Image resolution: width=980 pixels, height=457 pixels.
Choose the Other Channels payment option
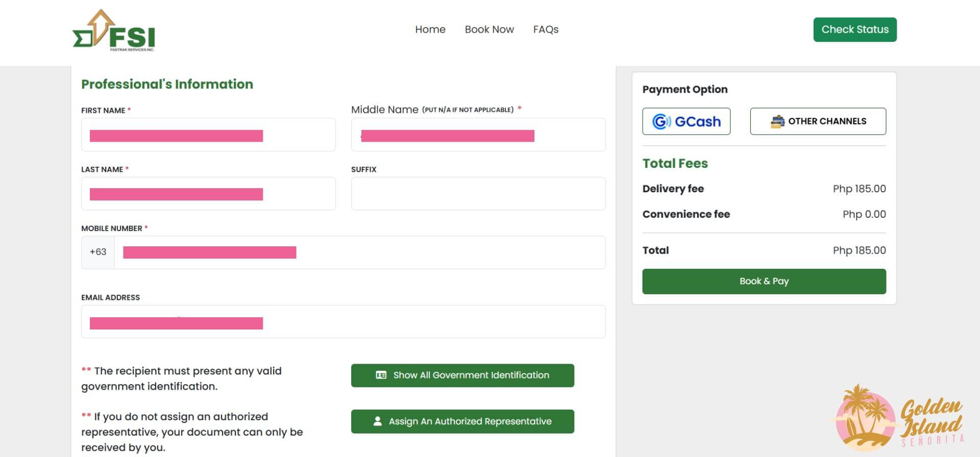(x=818, y=121)
